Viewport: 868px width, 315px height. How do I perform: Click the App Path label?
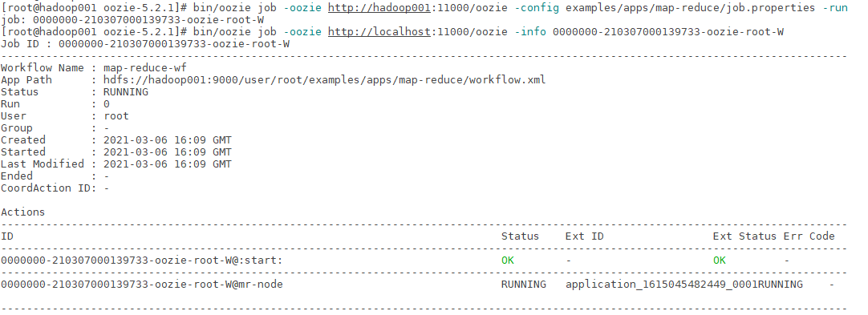point(26,80)
